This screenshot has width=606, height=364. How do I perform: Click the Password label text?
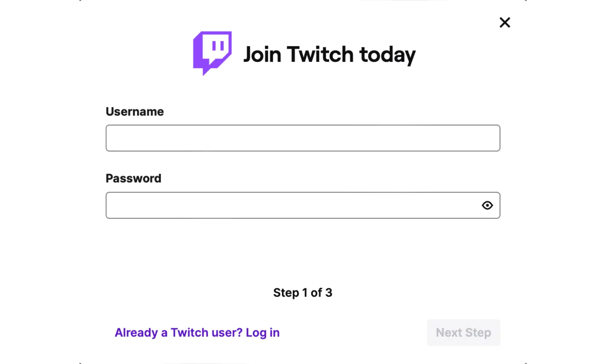pyautogui.click(x=133, y=178)
